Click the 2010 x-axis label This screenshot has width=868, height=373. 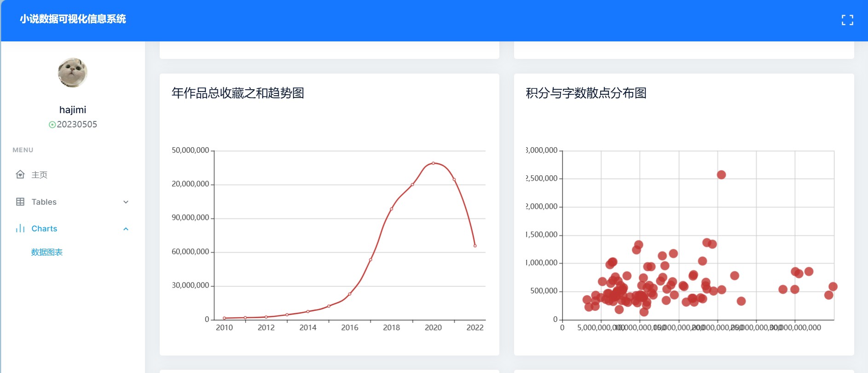click(224, 327)
